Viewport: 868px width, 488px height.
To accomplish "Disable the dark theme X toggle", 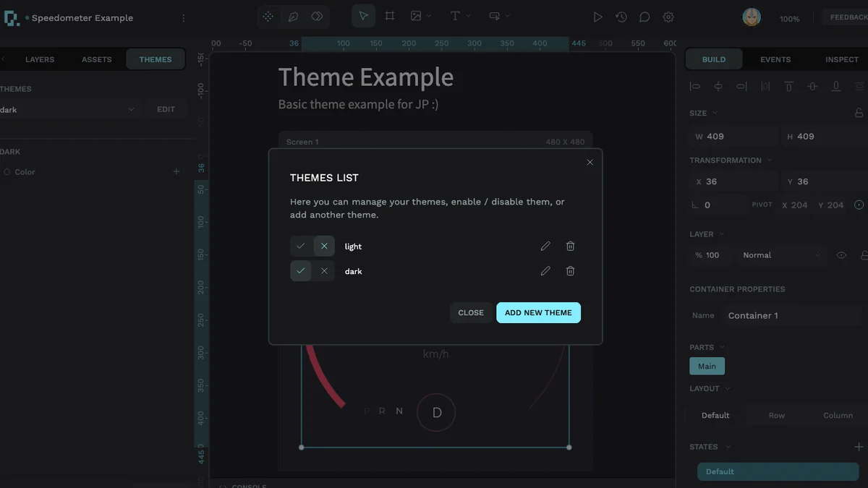I will click(x=324, y=271).
